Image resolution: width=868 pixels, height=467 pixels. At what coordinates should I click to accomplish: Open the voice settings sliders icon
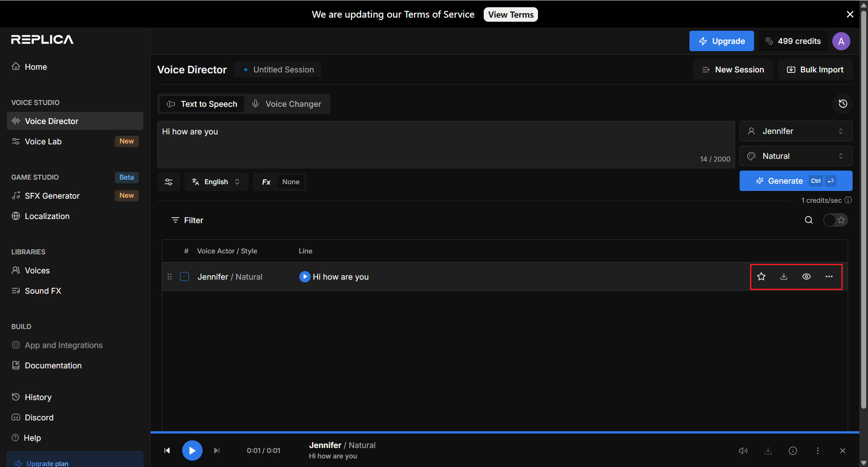point(169,182)
